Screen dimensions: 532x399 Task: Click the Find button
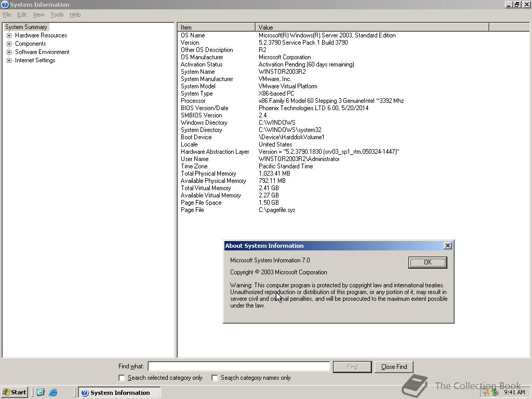352,367
